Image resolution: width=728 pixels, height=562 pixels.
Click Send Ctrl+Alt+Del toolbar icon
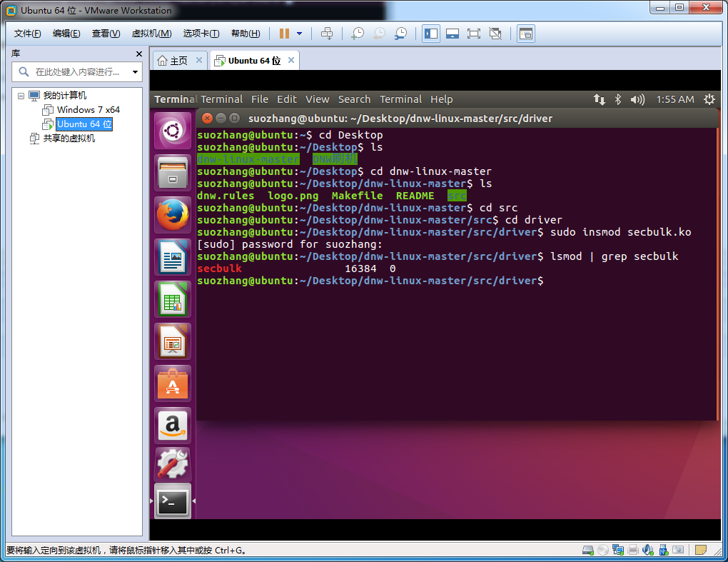tap(326, 34)
